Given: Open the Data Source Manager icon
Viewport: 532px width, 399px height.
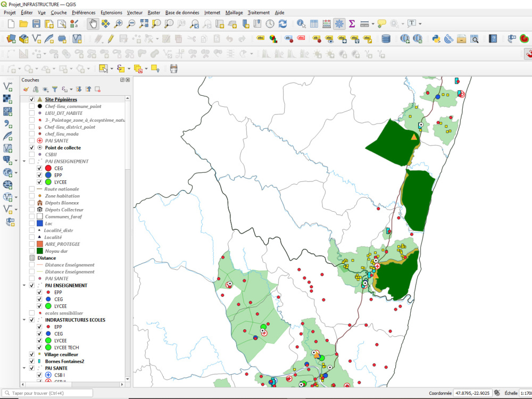Looking at the screenshot, I should point(11,39).
